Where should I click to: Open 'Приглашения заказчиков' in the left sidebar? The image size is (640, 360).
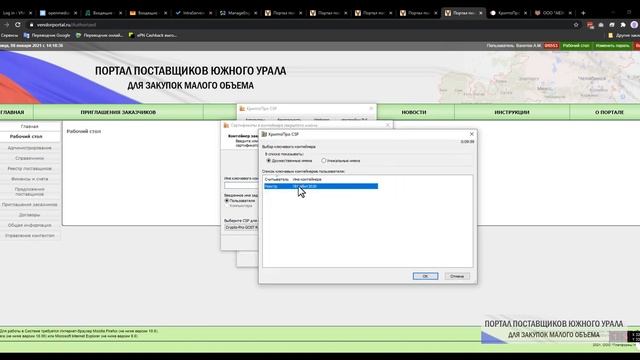tap(30, 204)
